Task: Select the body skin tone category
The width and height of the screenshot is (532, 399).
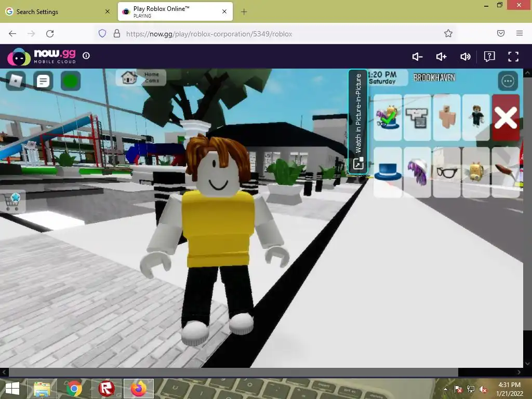Action: pyautogui.click(x=447, y=117)
